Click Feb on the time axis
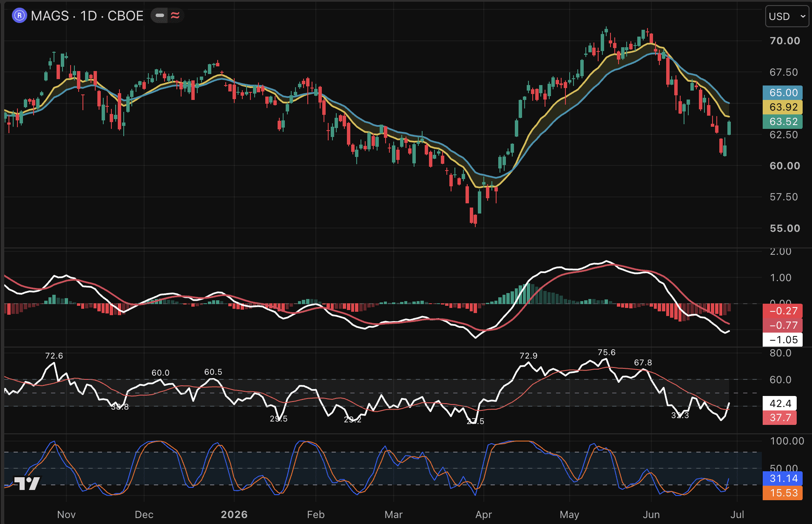 click(x=316, y=515)
